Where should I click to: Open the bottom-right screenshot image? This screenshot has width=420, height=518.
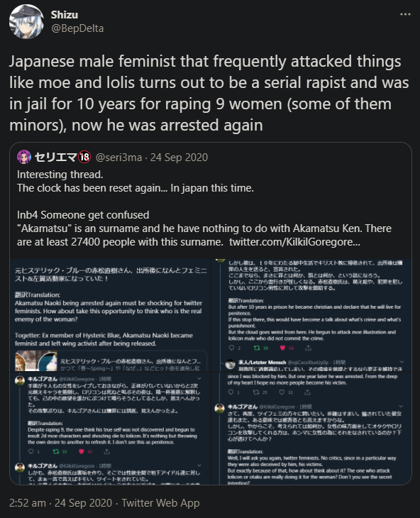(311, 428)
